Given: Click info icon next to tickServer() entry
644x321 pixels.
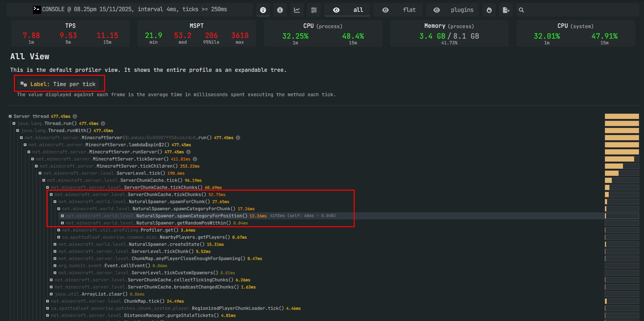Looking at the screenshot, I should 195,159.
